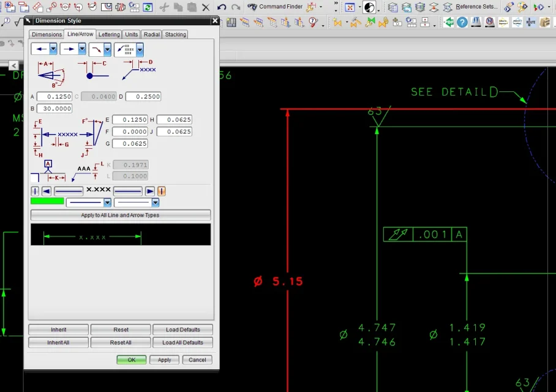
Task: Open the line font dropdown beside color swatch
Action: [107, 202]
